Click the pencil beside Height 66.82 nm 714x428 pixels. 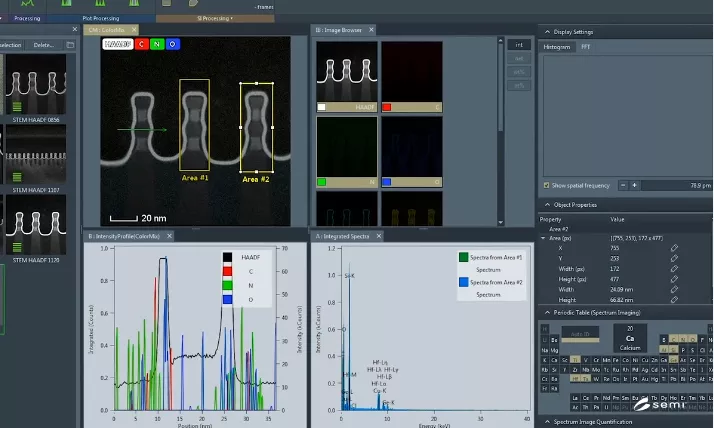(674, 300)
